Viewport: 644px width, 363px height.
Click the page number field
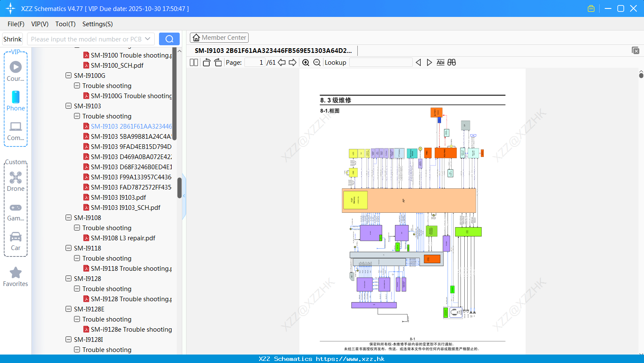(255, 62)
